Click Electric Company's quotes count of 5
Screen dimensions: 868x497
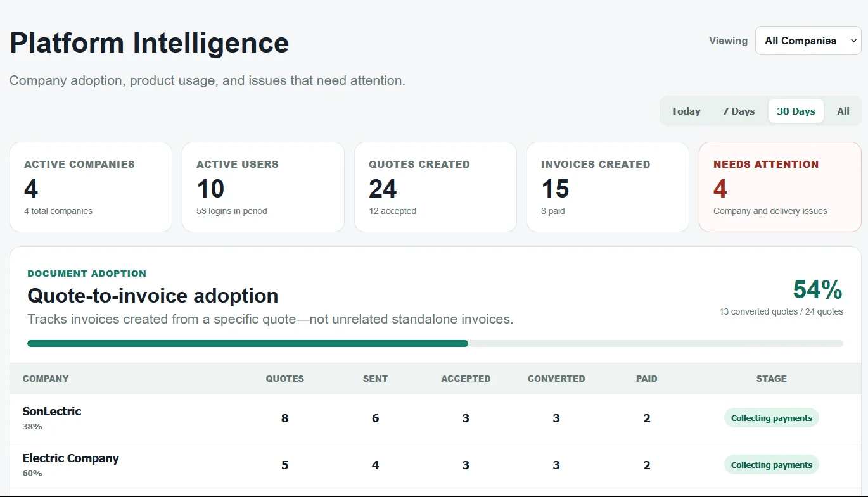tap(284, 465)
